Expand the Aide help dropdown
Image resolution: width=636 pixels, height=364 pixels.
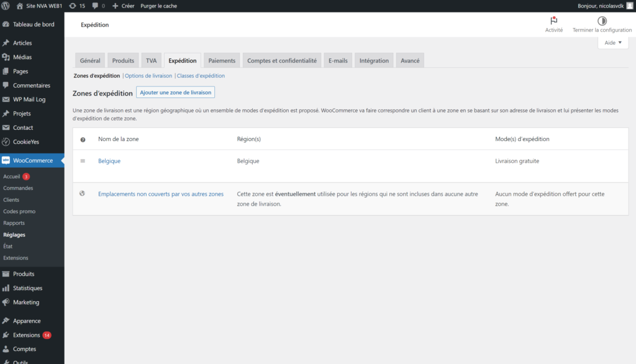[x=613, y=43]
